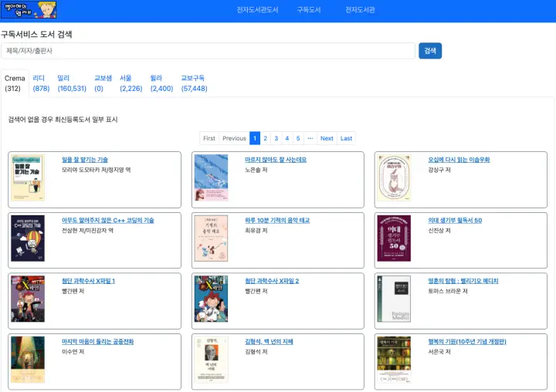This screenshot has height=392, width=556.
Task: Focus the 제목/저자/출판사 search field
Action: [x=208, y=51]
